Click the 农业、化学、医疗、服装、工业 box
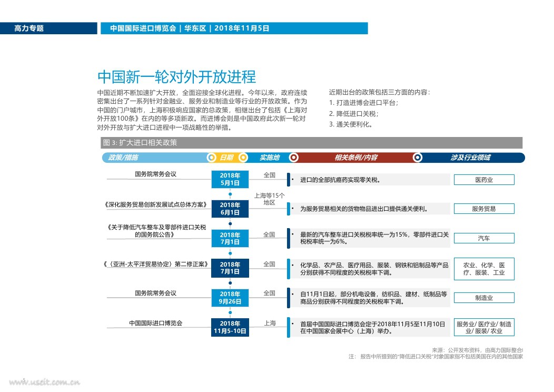Viewport: 554px width, 392px height. click(484, 269)
